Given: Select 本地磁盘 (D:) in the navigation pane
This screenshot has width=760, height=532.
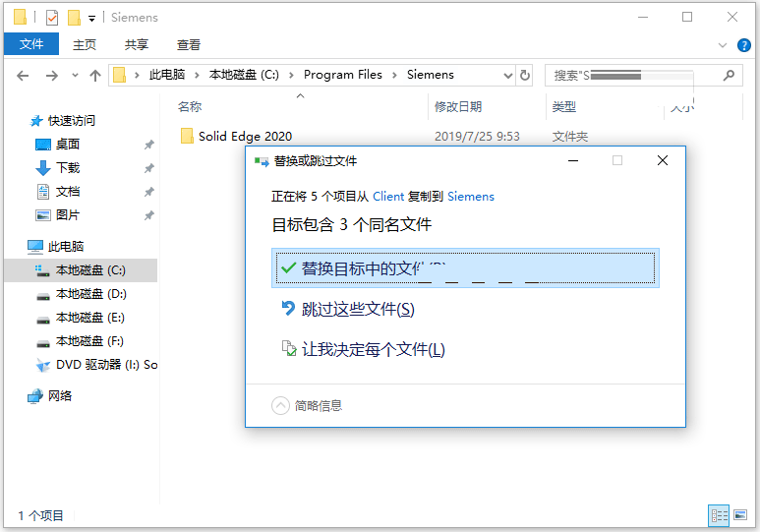Looking at the screenshot, I should (x=90, y=294).
